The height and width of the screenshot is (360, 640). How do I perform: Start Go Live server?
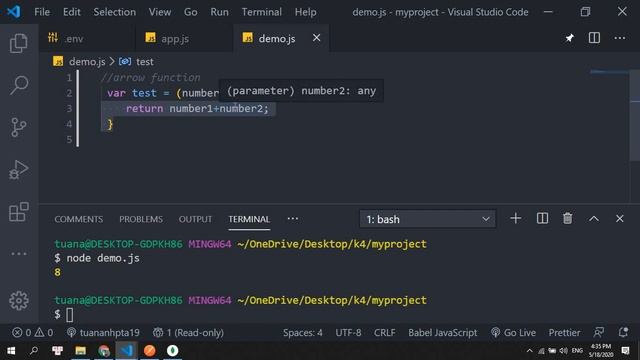(x=513, y=333)
